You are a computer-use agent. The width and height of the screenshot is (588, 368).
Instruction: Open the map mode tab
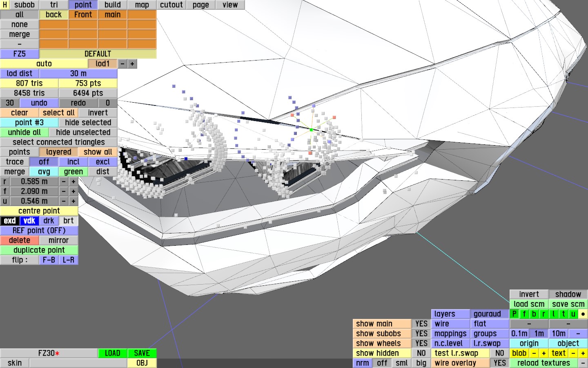142,5
